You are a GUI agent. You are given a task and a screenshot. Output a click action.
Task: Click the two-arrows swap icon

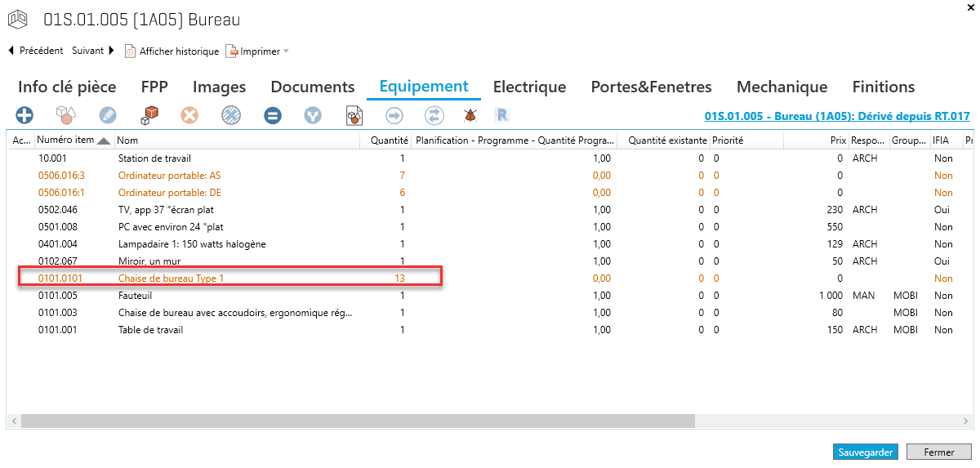tap(434, 115)
